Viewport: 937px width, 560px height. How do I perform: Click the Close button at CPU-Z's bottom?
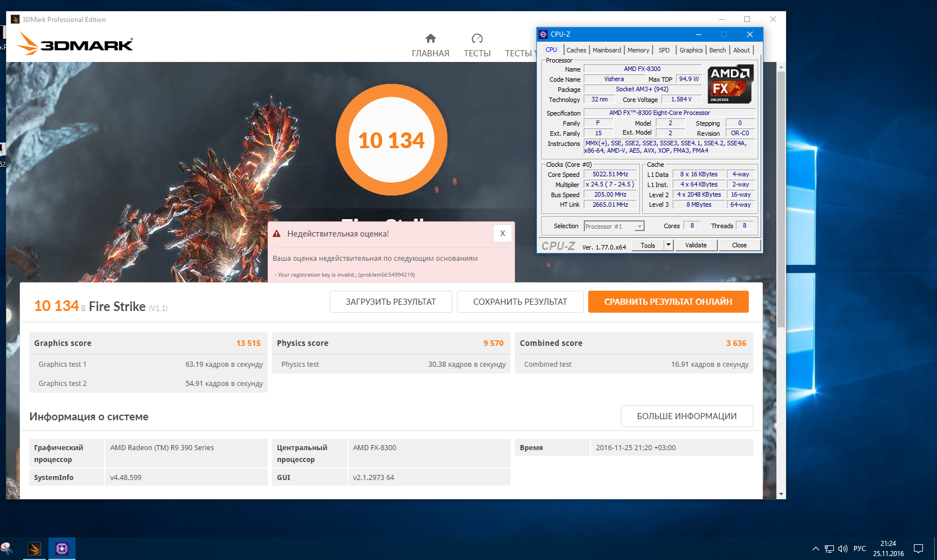[739, 245]
